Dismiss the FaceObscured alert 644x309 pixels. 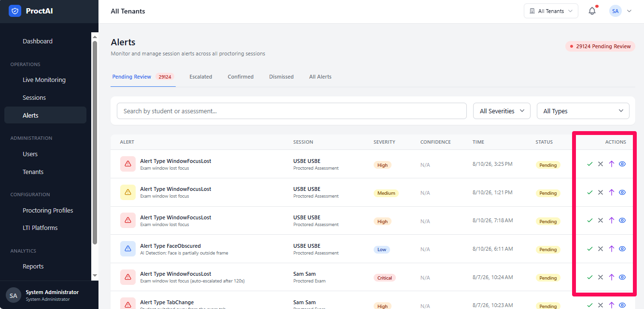601,249
